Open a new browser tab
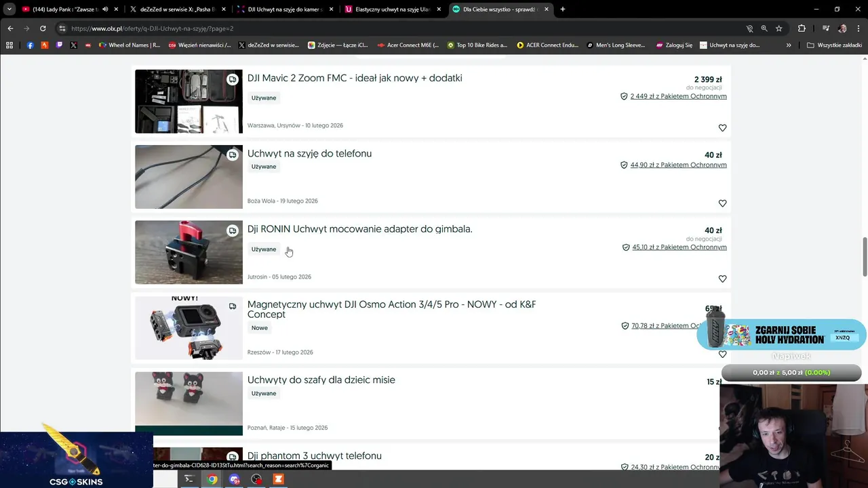 (562, 9)
